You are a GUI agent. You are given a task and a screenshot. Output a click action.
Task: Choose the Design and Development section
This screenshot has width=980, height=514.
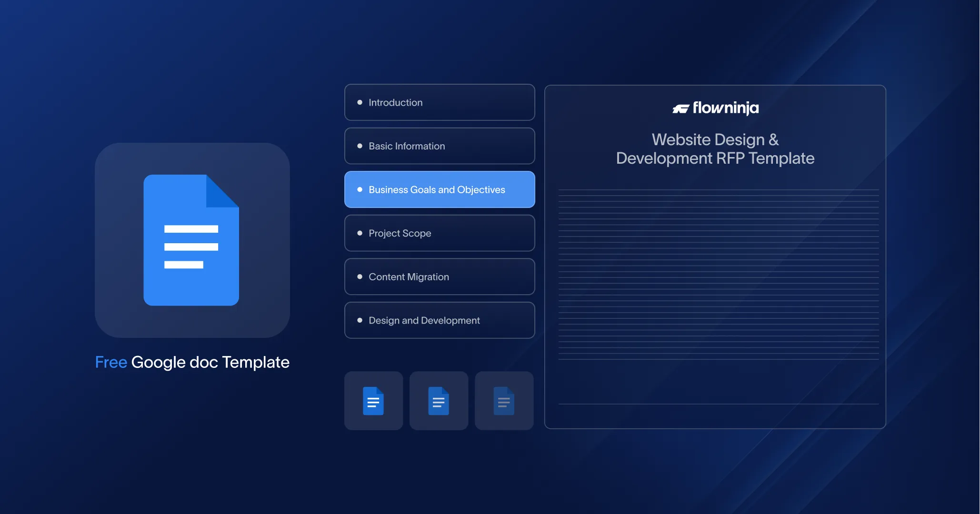pos(439,320)
